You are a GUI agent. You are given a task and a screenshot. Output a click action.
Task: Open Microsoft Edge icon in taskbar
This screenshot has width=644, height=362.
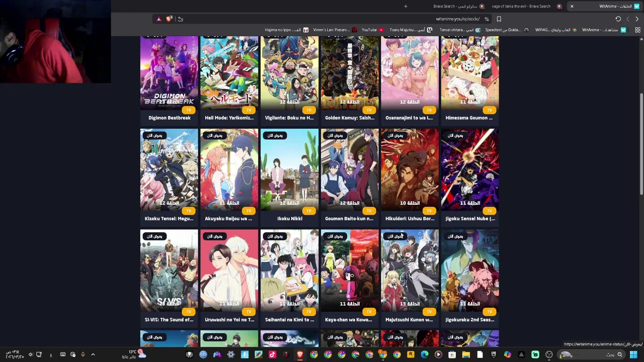425,354
